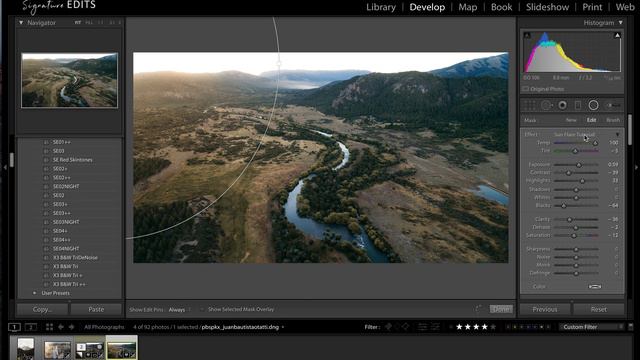Image resolution: width=640 pixels, height=360 pixels.
Task: Switch to the Print module
Action: [x=592, y=7]
